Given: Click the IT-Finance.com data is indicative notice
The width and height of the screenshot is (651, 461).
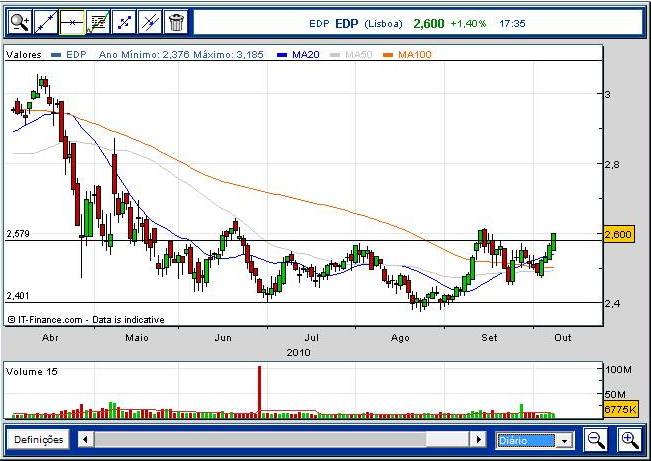Looking at the screenshot, I should [86, 320].
